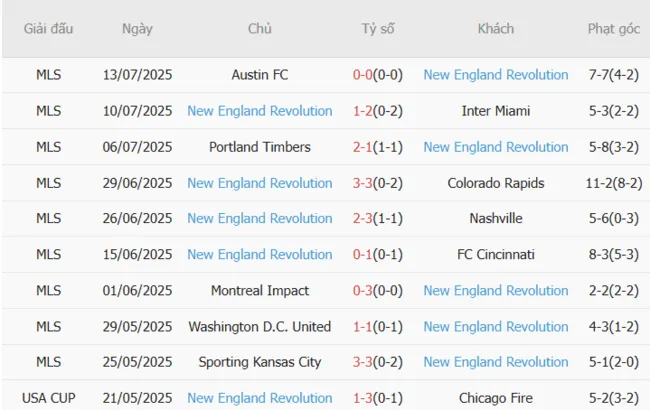Image resolution: width=650 pixels, height=410 pixels.
Task: Select Sporting Kansas City team
Action: [x=259, y=362]
